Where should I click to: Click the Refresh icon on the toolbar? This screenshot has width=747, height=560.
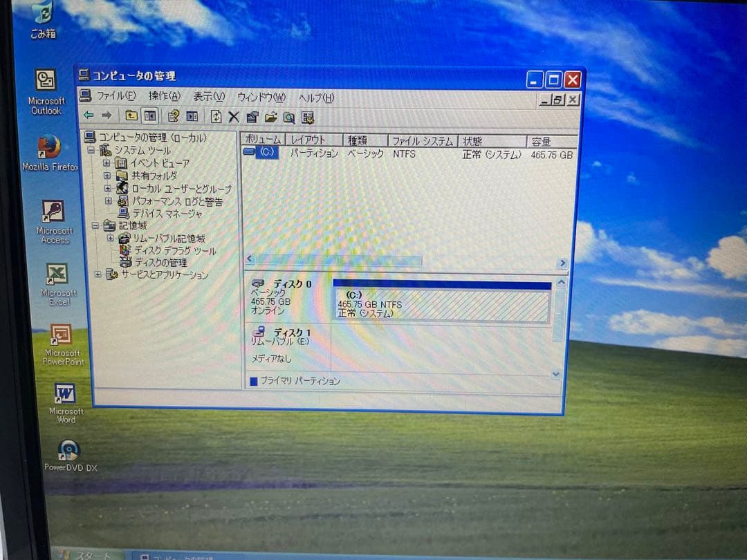(x=214, y=117)
